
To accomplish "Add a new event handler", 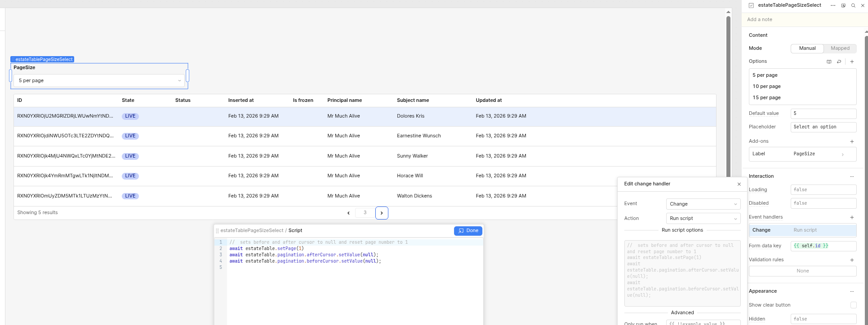I will pyautogui.click(x=852, y=217).
